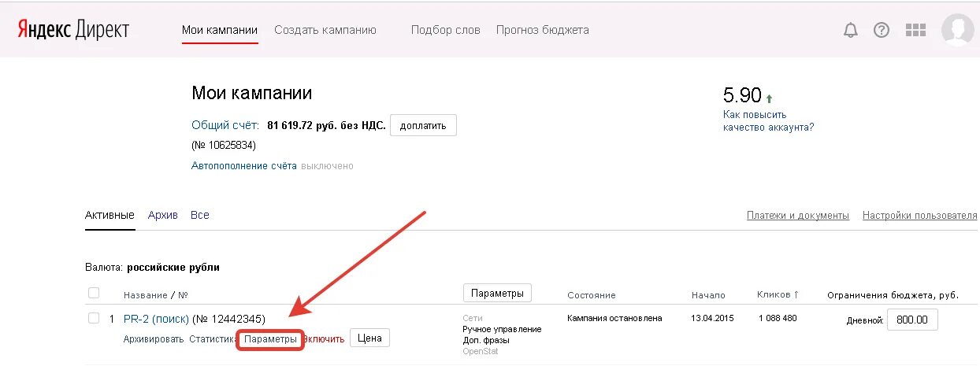Switch to the Активные tab
This screenshot has width=980, height=366.
pos(110,215)
